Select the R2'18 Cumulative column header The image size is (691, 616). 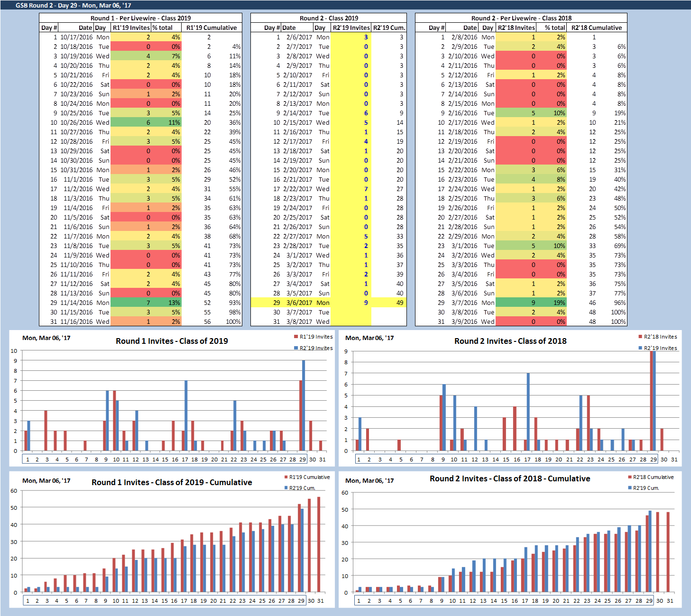pyautogui.click(x=596, y=28)
